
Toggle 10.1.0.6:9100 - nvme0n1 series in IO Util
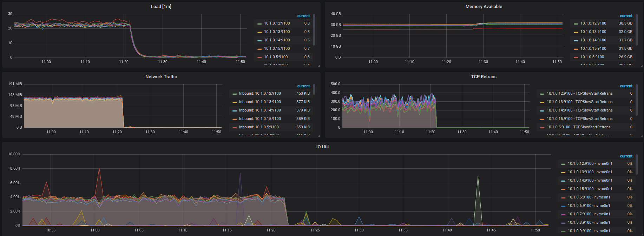[589, 205]
